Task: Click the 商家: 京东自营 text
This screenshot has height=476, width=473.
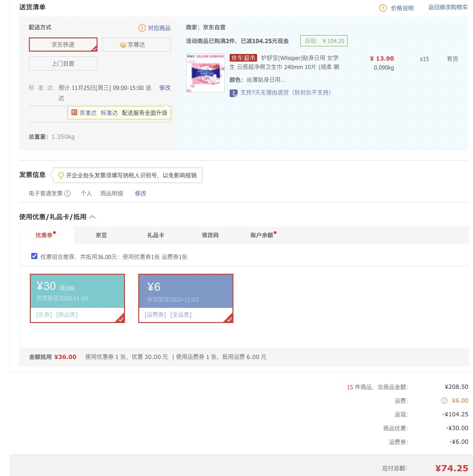Action: [x=205, y=27]
